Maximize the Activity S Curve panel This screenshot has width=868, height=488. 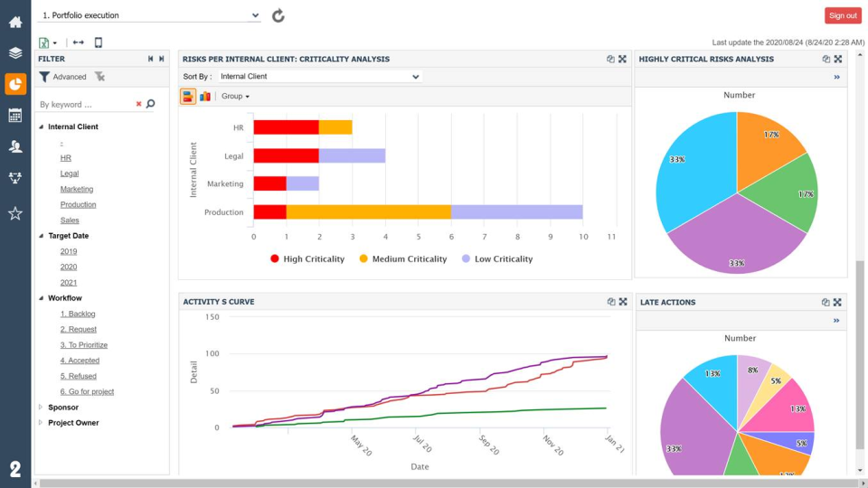623,302
